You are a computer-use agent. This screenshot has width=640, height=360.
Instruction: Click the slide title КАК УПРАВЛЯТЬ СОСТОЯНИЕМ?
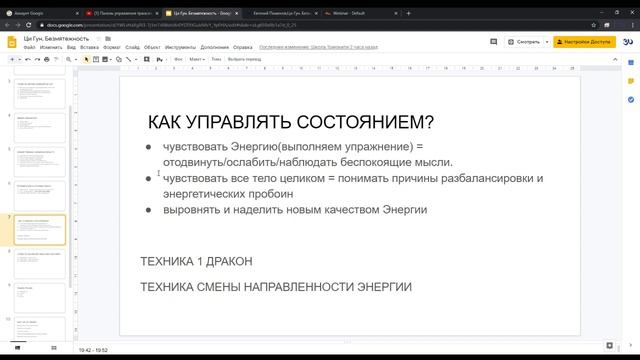click(x=291, y=122)
